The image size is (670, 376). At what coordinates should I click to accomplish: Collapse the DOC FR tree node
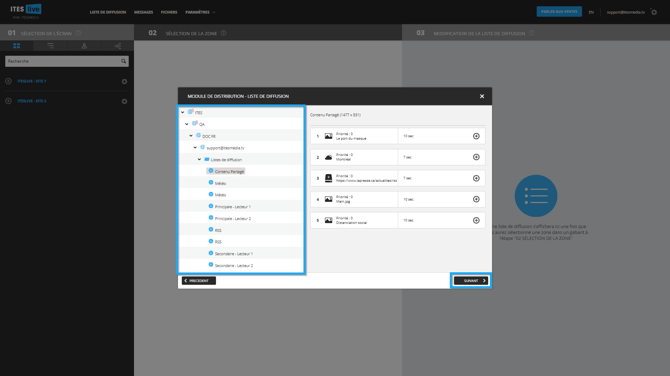coord(191,136)
